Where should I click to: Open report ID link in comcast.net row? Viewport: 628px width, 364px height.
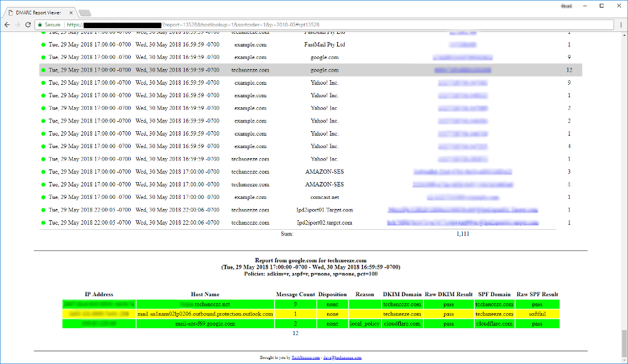[x=463, y=198]
